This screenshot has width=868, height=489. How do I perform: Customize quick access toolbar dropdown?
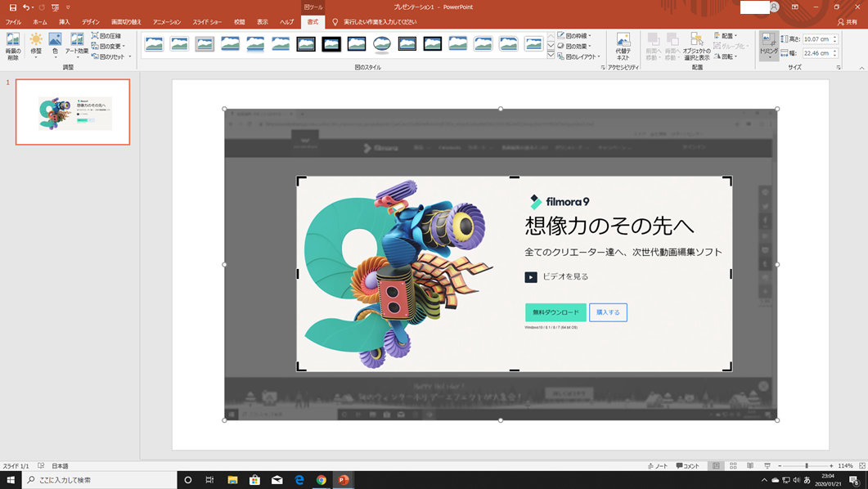(68, 7)
